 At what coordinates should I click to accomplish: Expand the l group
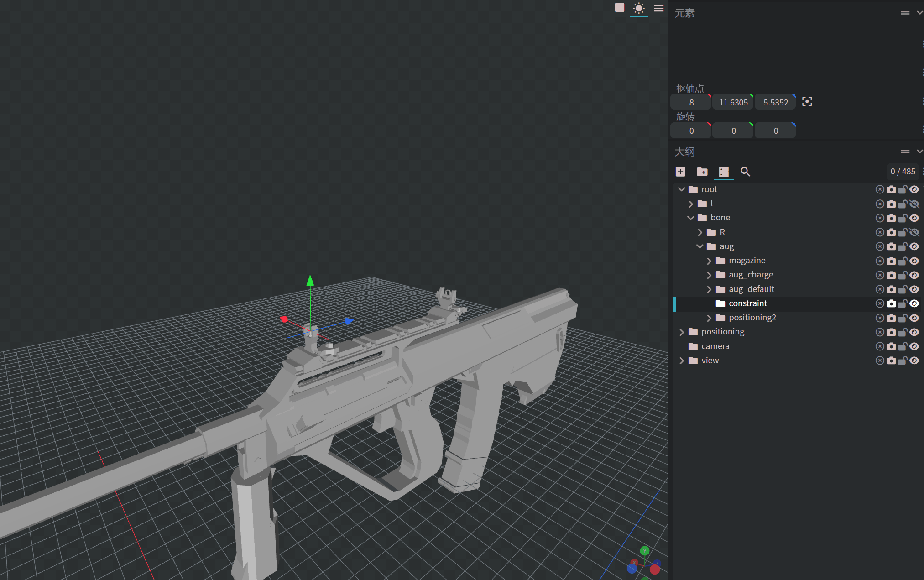(x=691, y=204)
